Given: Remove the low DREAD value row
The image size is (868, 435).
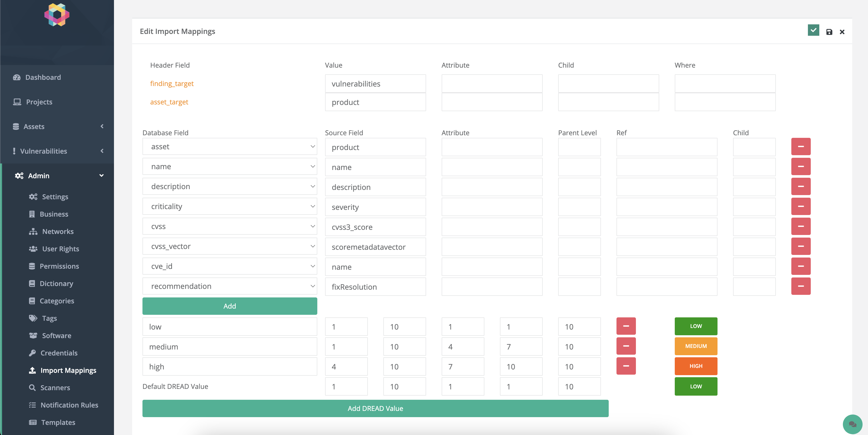Looking at the screenshot, I should click(x=626, y=326).
